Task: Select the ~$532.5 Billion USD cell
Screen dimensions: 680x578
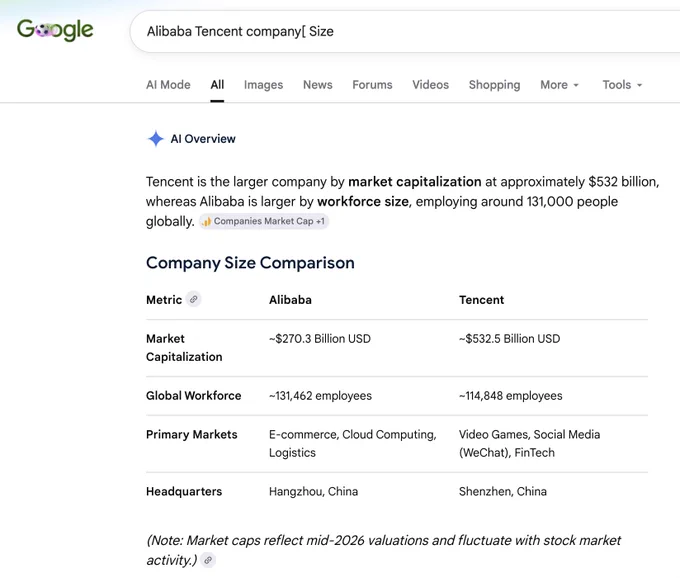Action: tap(510, 339)
